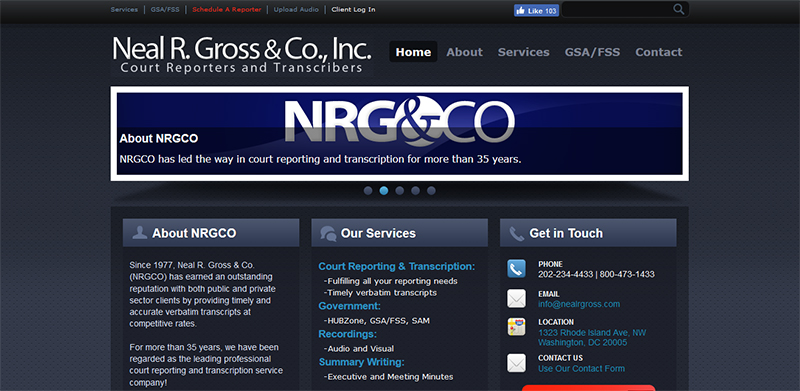800x391 pixels.
Task: Click the envelope icon beside EMAIL
Action: tap(516, 299)
